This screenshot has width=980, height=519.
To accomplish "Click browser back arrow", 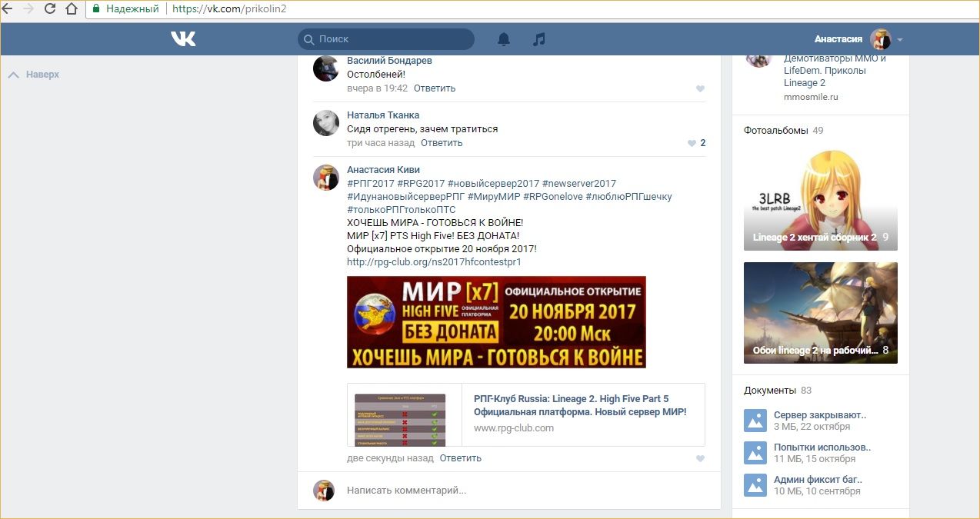I will (8, 9).
